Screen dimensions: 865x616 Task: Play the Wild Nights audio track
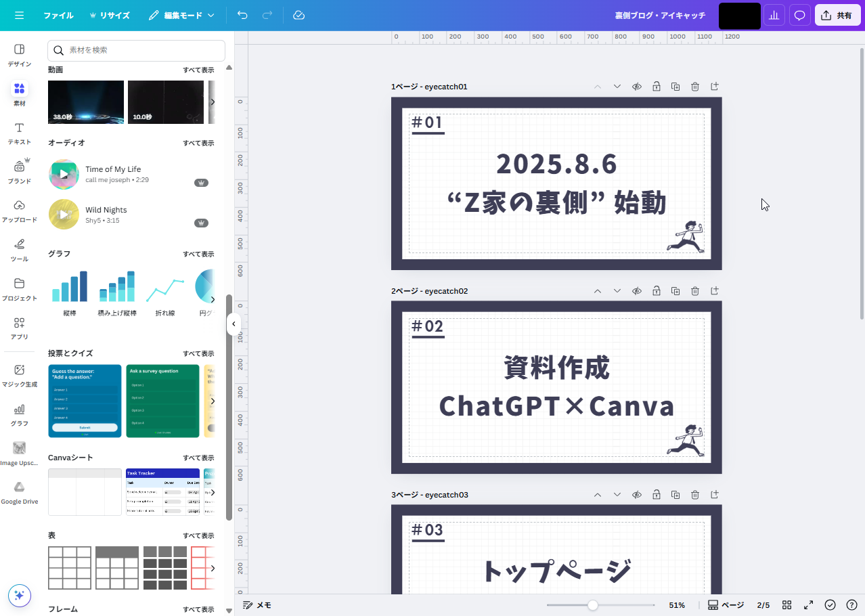pos(64,215)
